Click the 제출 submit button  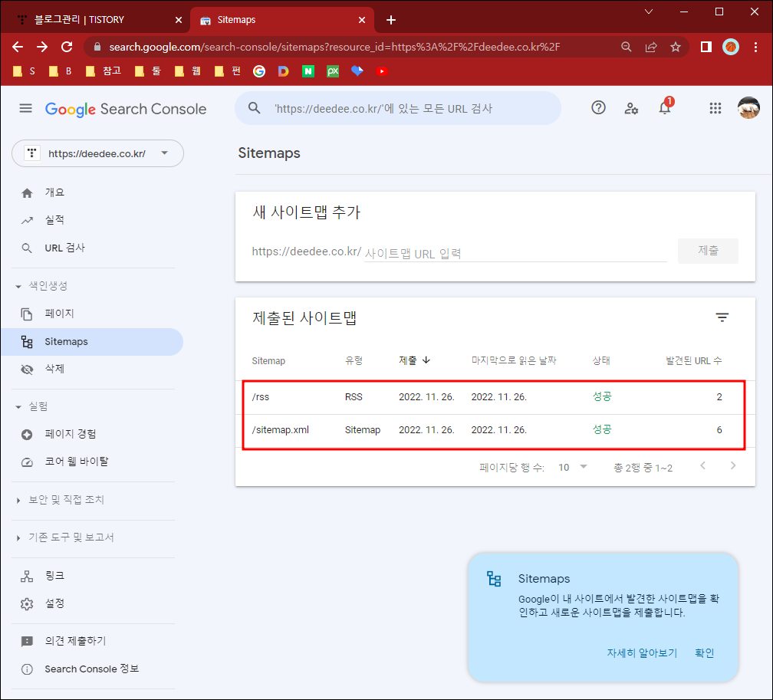[x=707, y=251]
